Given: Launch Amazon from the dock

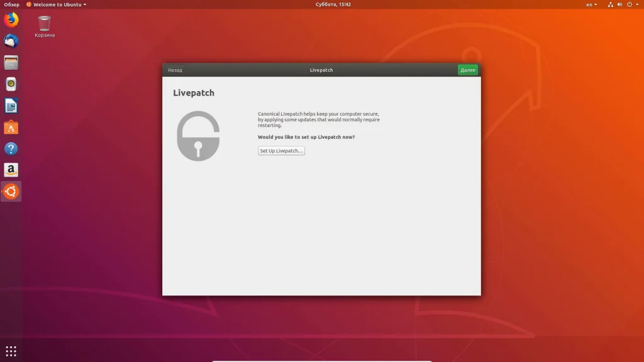Looking at the screenshot, I should (11, 170).
